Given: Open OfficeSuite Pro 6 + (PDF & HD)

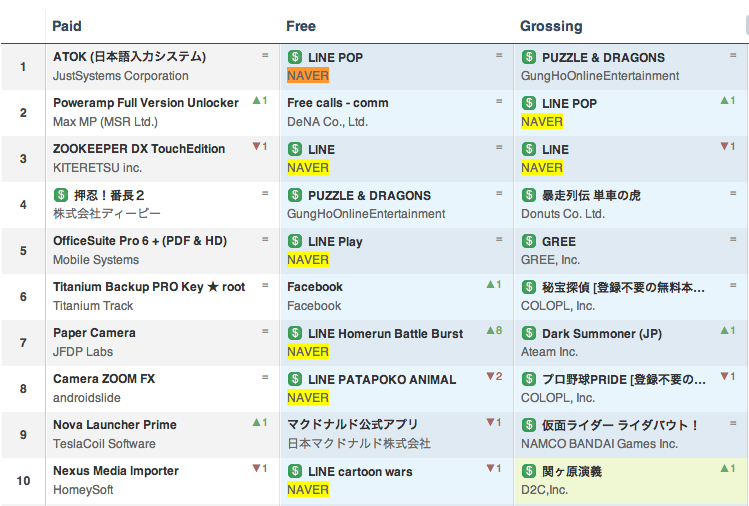Looking at the screenshot, I should pos(140,241).
